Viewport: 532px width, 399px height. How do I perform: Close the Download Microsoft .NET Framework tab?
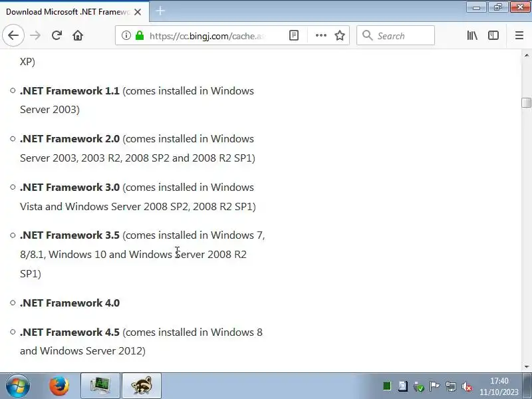coord(138,12)
